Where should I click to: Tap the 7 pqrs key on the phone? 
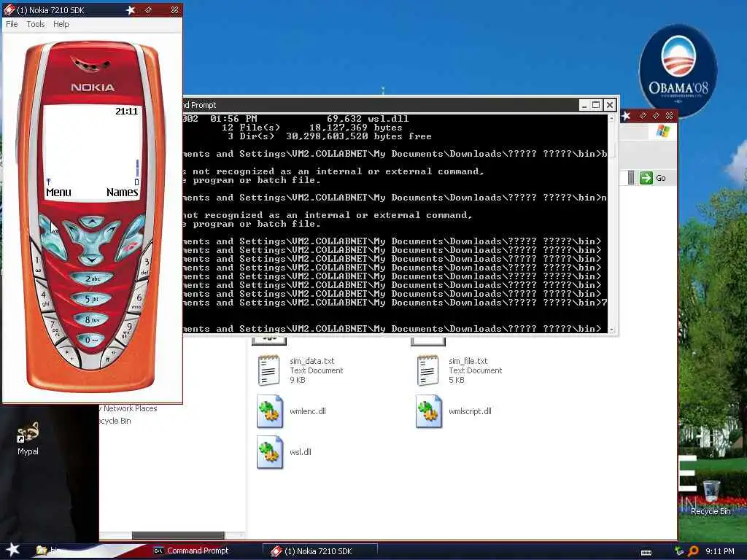55,327
